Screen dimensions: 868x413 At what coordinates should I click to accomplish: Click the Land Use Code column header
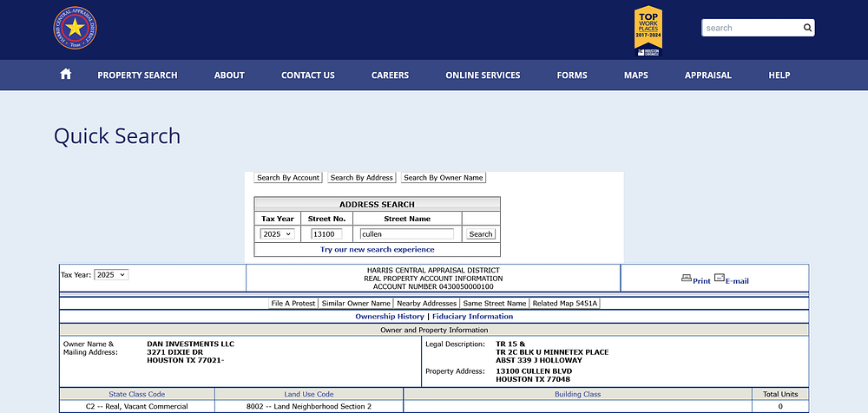[309, 394]
